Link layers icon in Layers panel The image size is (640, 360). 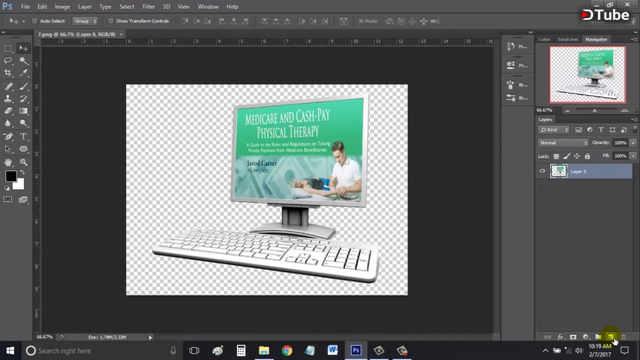[x=547, y=337]
